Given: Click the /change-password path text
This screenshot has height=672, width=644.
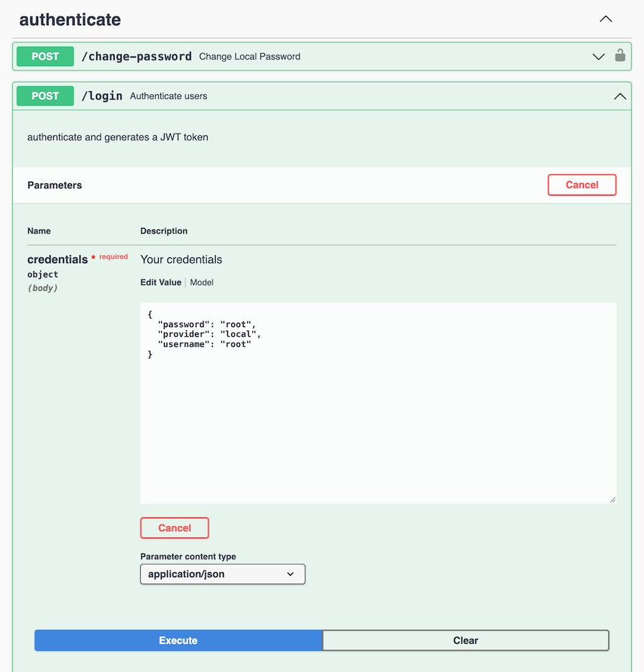Looking at the screenshot, I should [137, 57].
